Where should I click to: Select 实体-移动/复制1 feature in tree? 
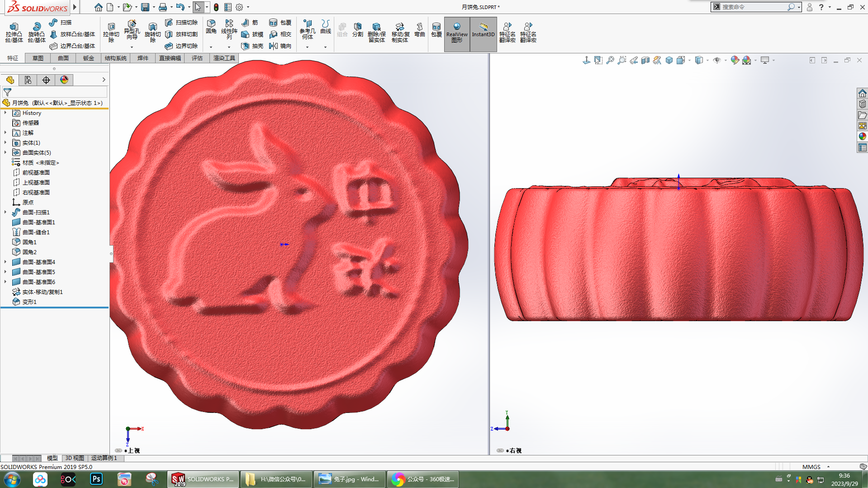point(43,292)
